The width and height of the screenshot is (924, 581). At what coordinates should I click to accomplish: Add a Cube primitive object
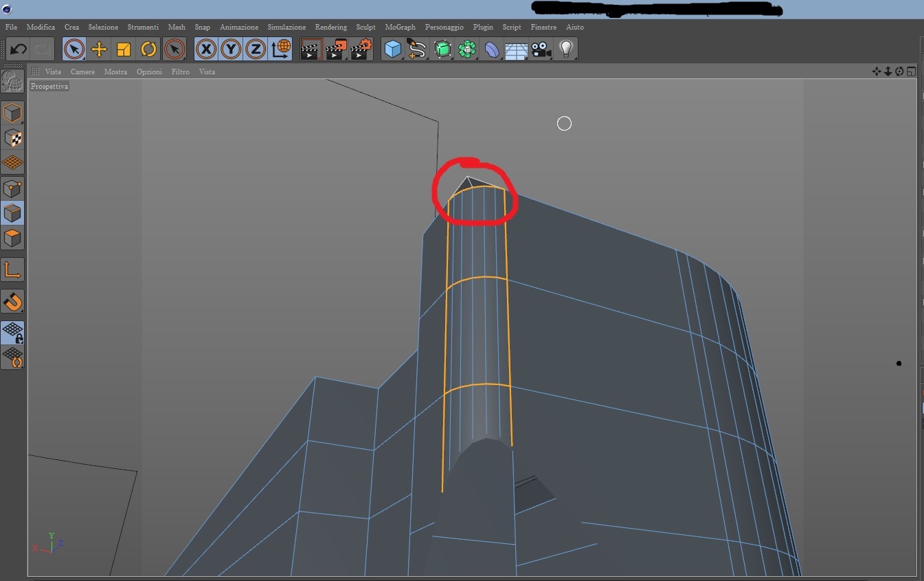(393, 50)
